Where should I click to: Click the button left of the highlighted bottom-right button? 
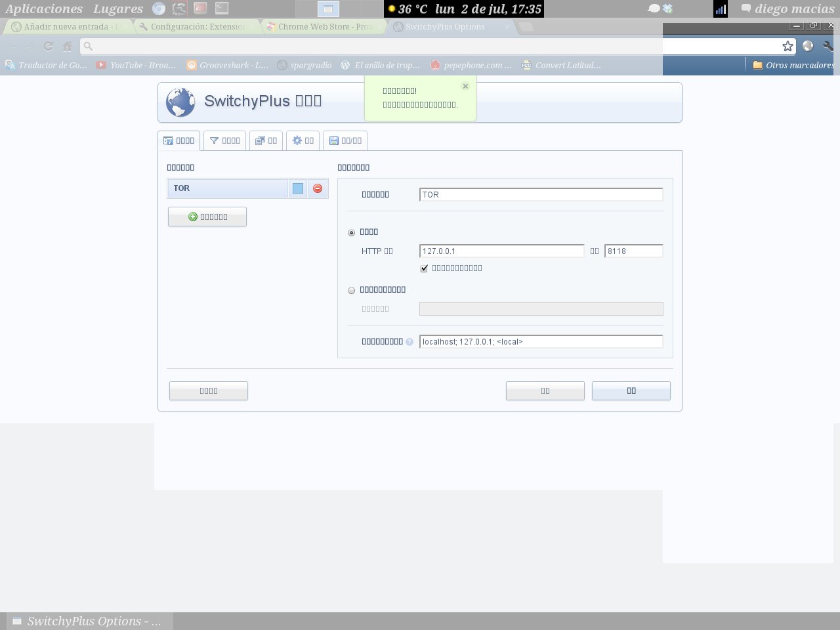point(545,390)
